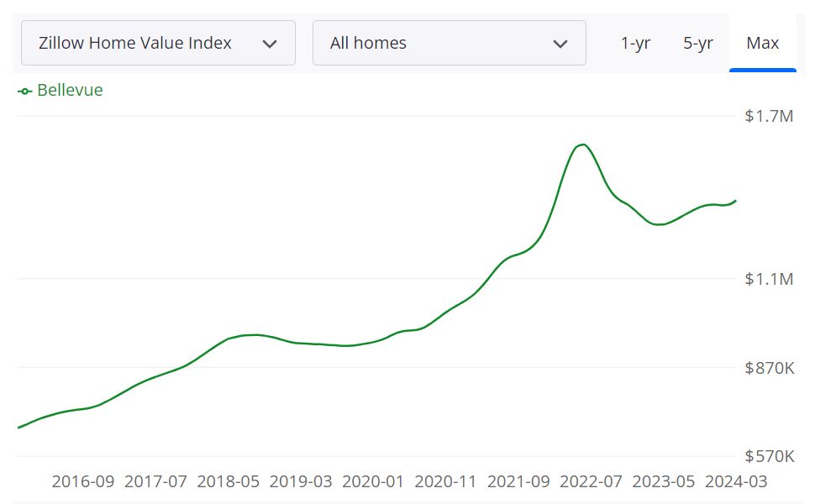Open the Zillow Home Value Index dropdown

pyautogui.click(x=156, y=42)
